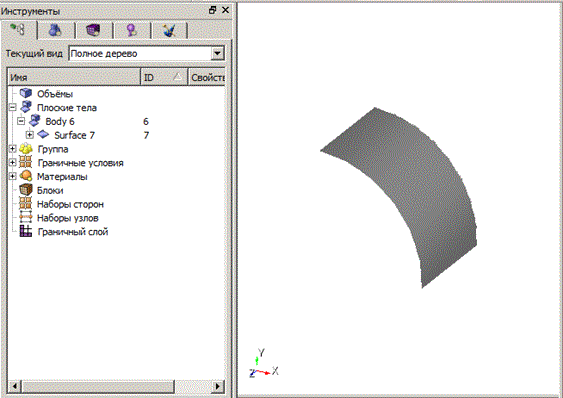Select the 'Наборы сторон' label
Screen dimensions: 563x398
pos(70,204)
